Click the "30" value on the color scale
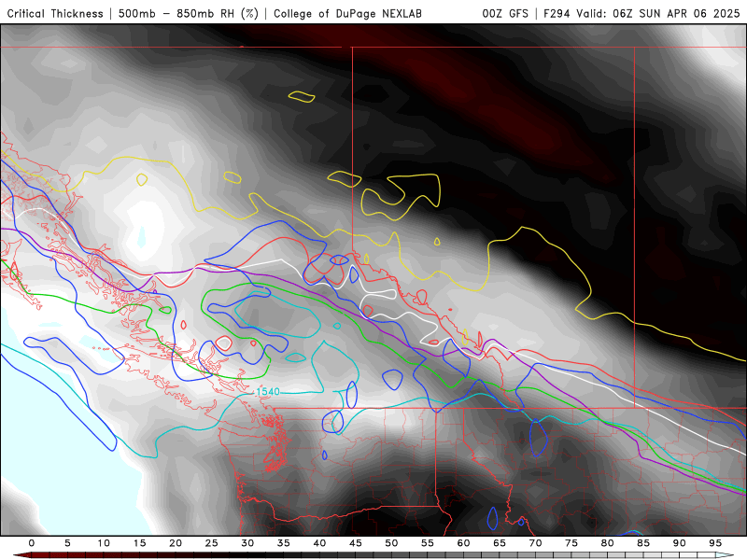This screenshot has width=747, height=560. (x=247, y=543)
